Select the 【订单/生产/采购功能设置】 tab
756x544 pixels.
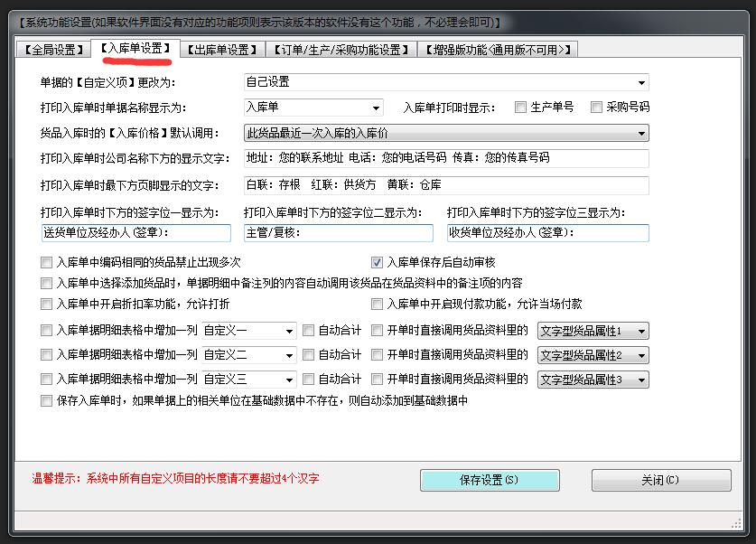pyautogui.click(x=341, y=50)
